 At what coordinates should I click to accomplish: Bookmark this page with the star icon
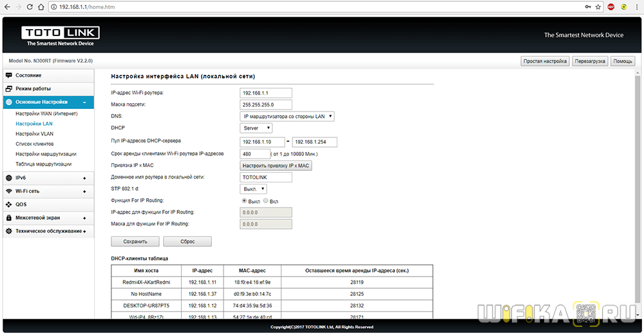598,6
